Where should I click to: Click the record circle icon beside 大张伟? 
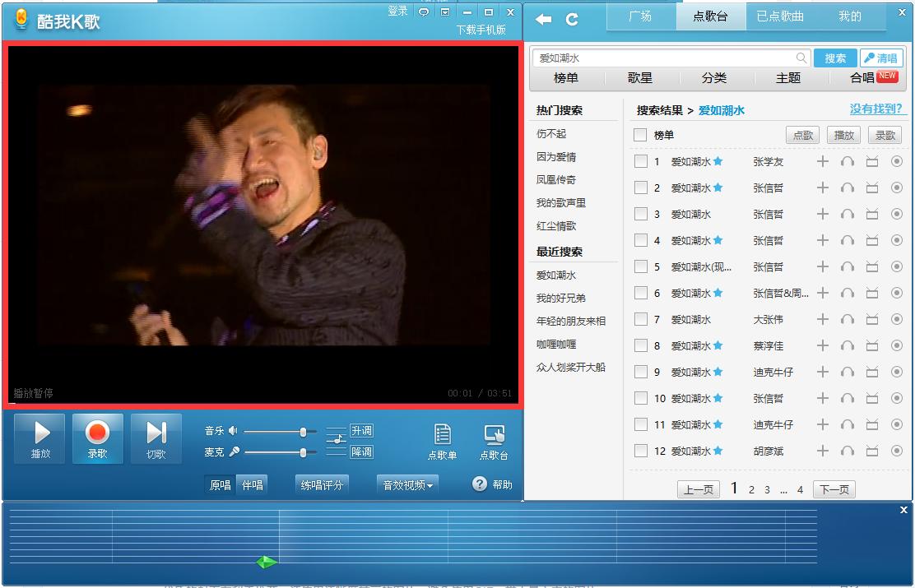(897, 319)
